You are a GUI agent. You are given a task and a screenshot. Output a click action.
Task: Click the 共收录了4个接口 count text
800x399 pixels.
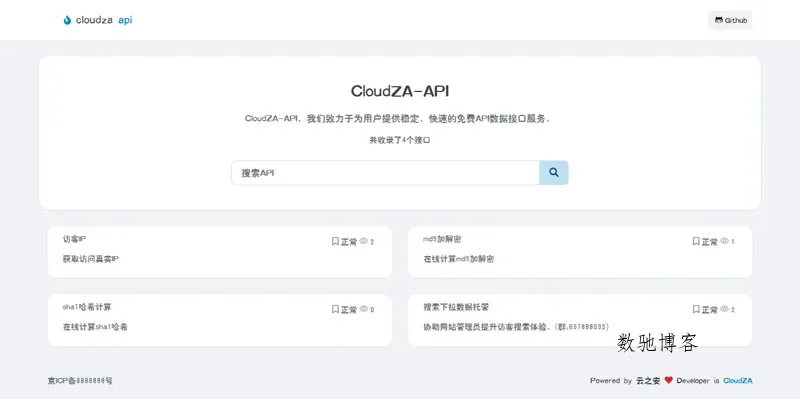(x=400, y=140)
